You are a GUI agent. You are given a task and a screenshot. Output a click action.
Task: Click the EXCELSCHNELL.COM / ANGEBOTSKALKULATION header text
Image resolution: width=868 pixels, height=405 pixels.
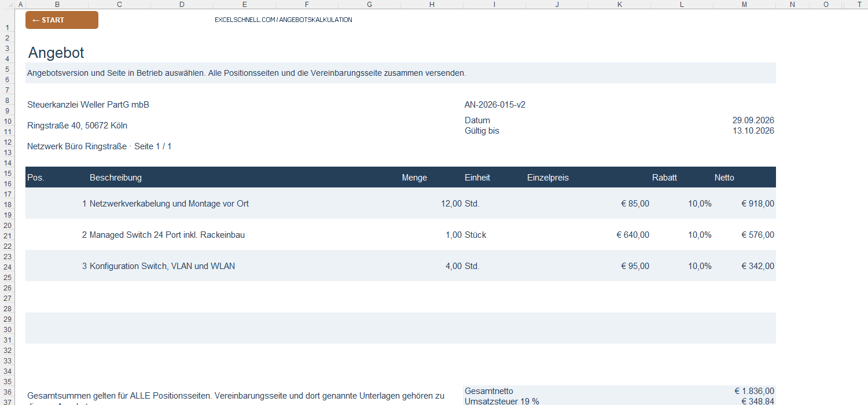click(284, 20)
